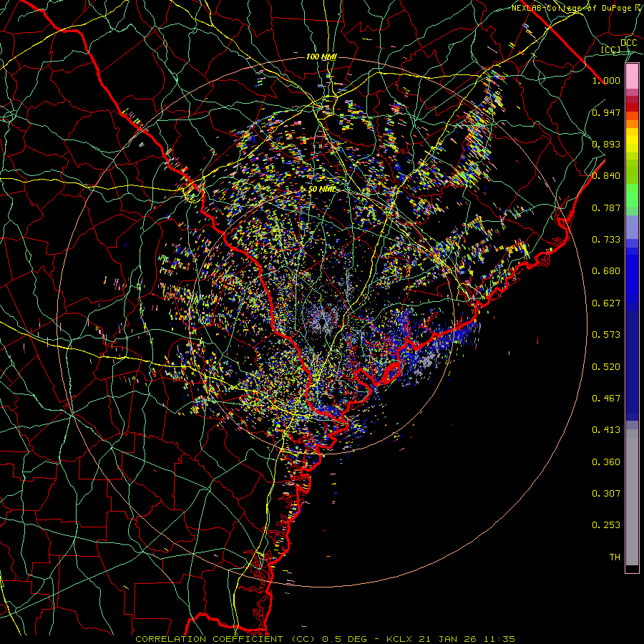Viewport: 644px width, 644px height.
Task: Click the "50 NMI" range ring label
Action: point(322,190)
